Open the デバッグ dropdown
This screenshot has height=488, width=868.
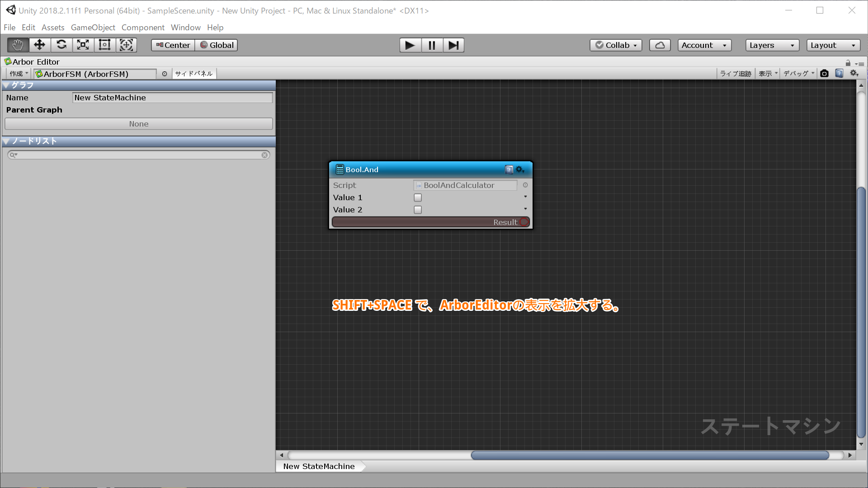coord(797,73)
